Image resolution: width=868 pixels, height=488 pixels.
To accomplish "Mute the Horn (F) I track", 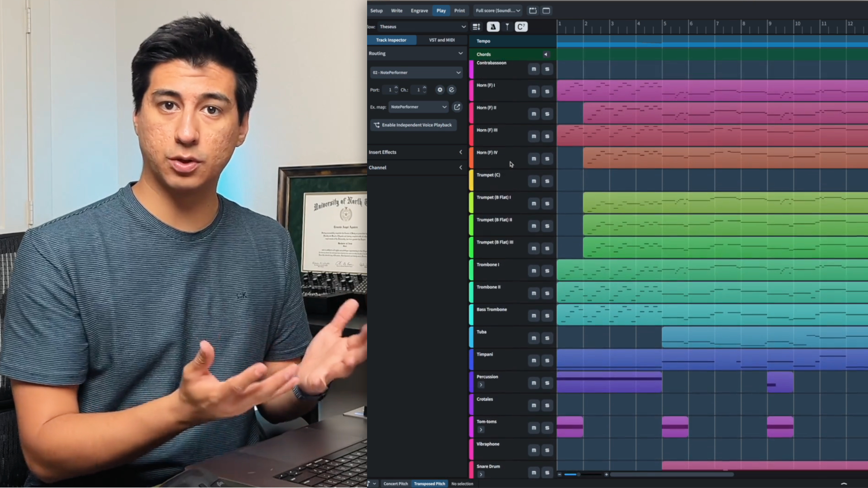I will [533, 92].
